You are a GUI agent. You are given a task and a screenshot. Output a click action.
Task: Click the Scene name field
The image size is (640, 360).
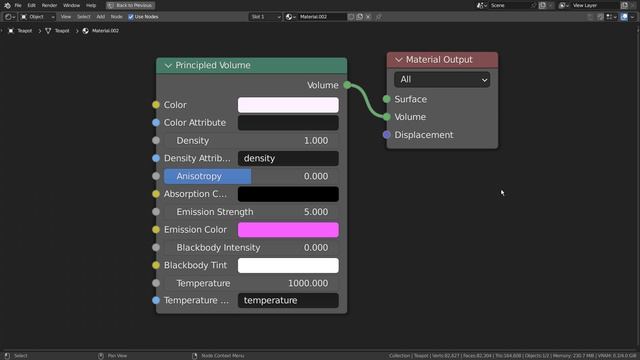(510, 5)
